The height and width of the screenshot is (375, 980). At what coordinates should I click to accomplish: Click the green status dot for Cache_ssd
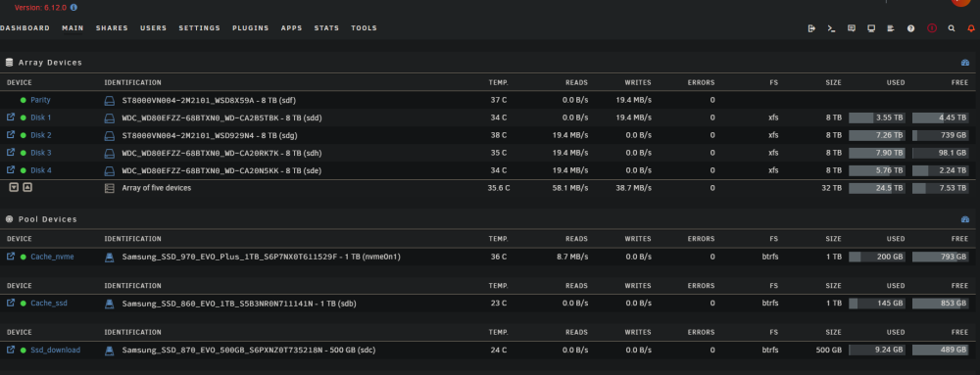[x=24, y=304]
